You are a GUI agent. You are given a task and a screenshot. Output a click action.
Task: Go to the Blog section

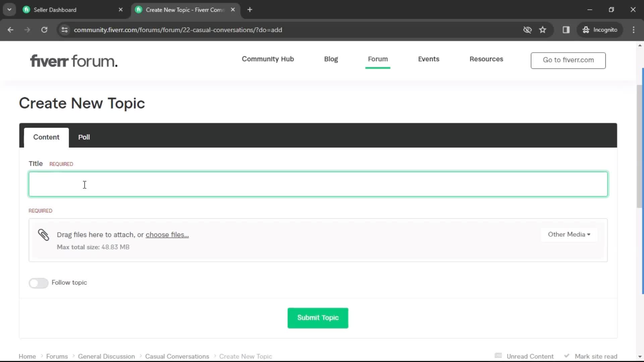[x=331, y=59]
